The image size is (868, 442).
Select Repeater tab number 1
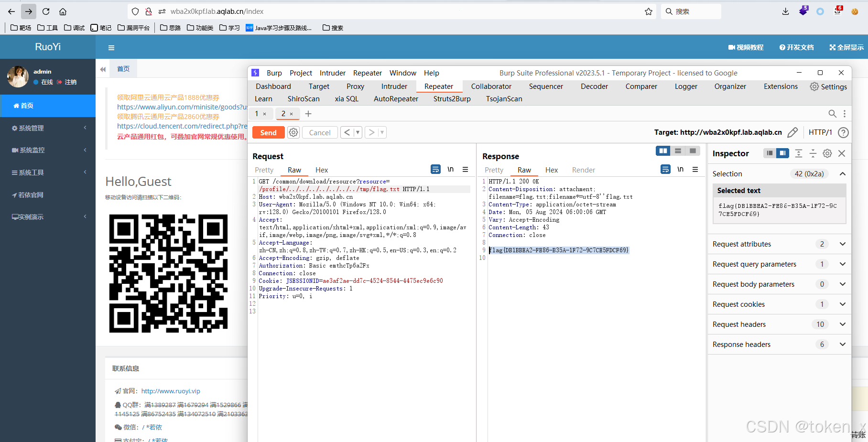(x=261, y=114)
